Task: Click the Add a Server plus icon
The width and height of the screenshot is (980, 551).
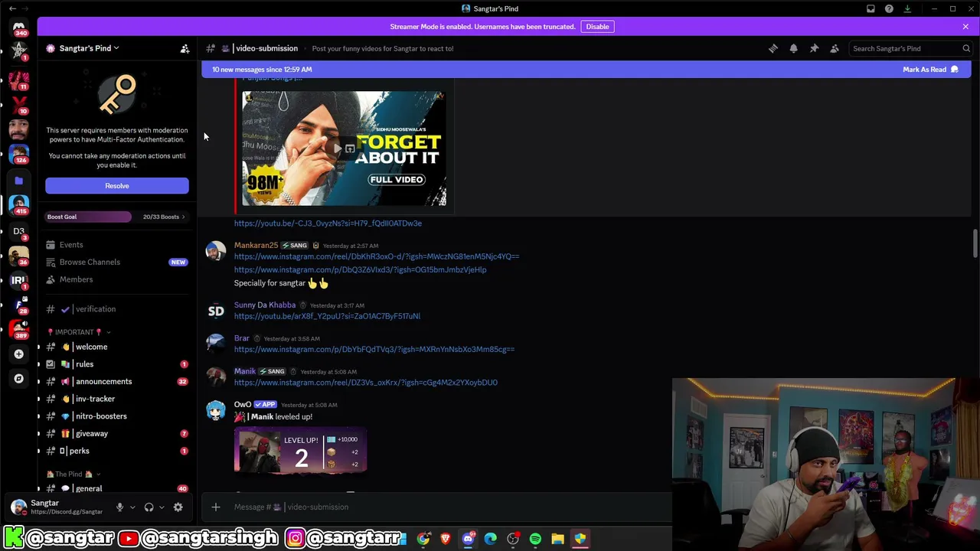Action: tap(18, 354)
